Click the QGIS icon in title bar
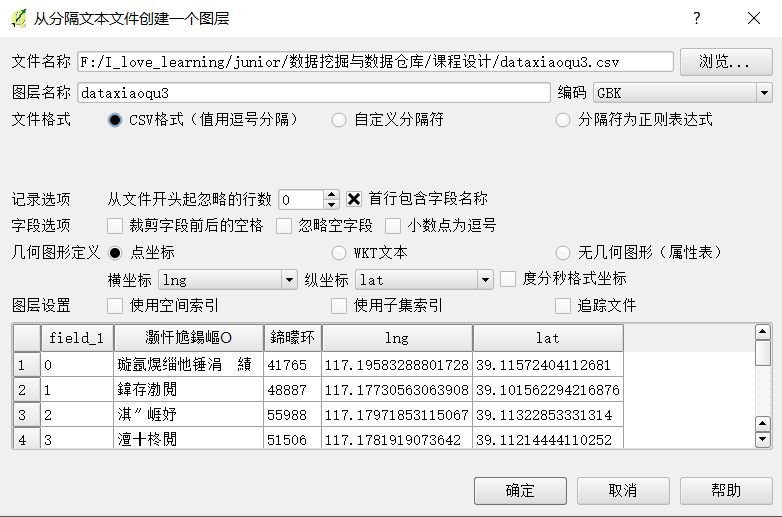 pos(18,18)
